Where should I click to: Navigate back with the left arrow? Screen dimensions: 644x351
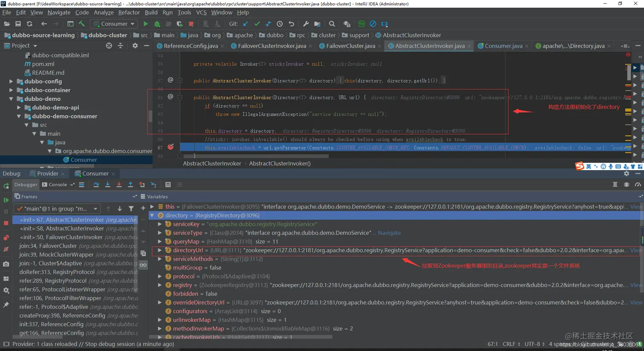pos(44,24)
